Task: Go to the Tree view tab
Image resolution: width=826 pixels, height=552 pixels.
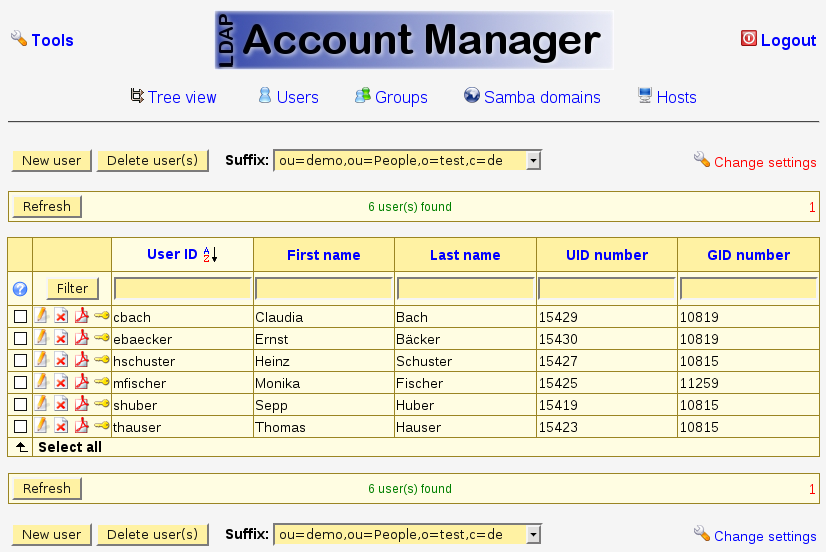Action: 173,97
